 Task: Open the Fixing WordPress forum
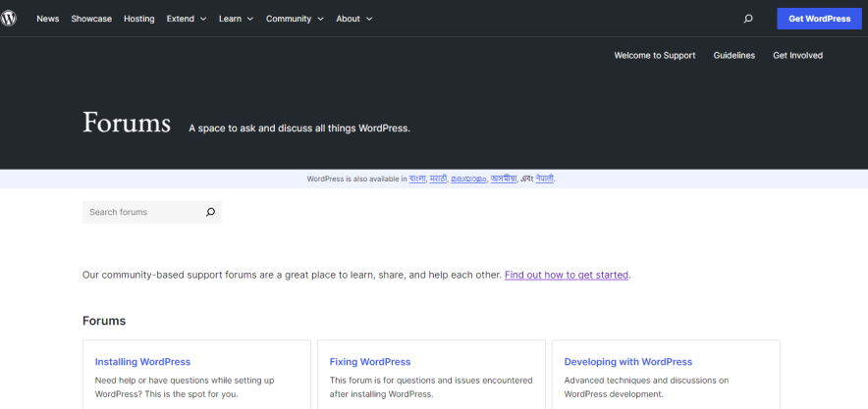[x=370, y=362]
